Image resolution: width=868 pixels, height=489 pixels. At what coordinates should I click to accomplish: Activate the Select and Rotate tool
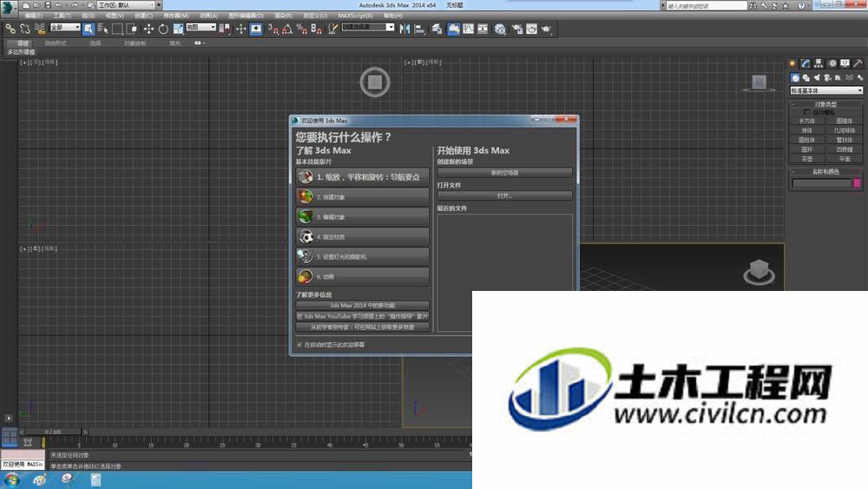pyautogui.click(x=163, y=29)
